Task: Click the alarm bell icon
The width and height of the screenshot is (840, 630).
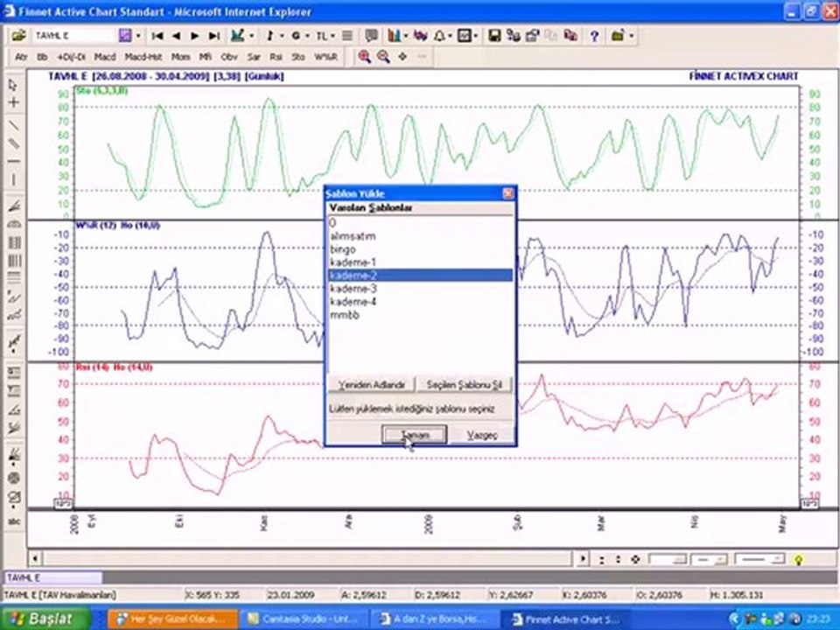Action: pos(439,36)
